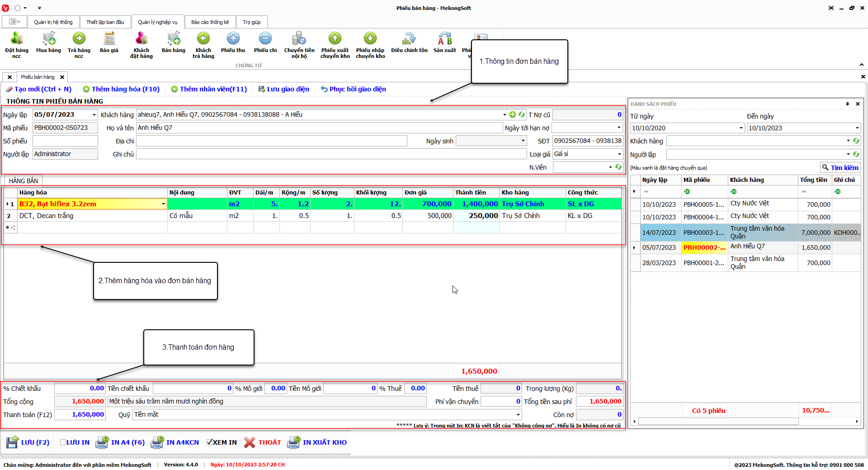Viewport: 868px width, 470px height.
Task: Open the Ngày lập date dropdown
Action: pos(94,115)
